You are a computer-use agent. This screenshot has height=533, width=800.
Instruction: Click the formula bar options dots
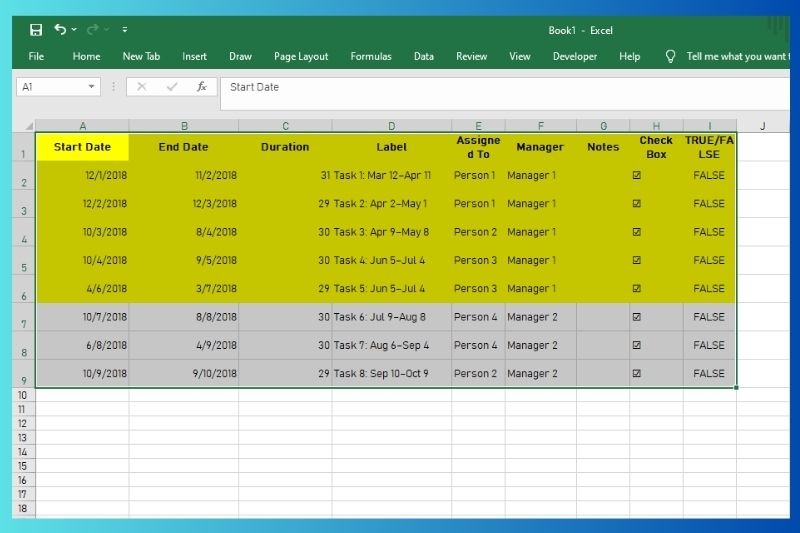click(x=113, y=87)
